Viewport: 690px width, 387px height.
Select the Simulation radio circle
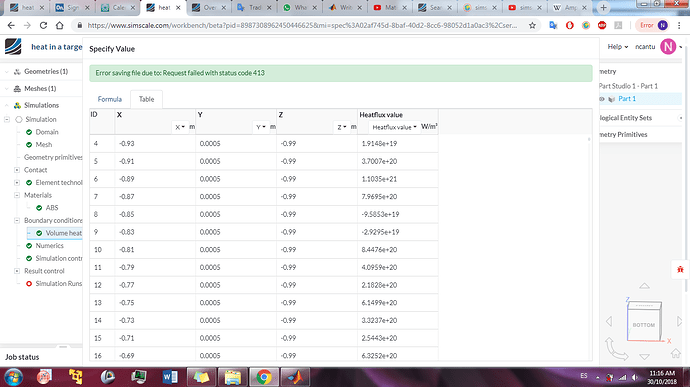(19, 119)
